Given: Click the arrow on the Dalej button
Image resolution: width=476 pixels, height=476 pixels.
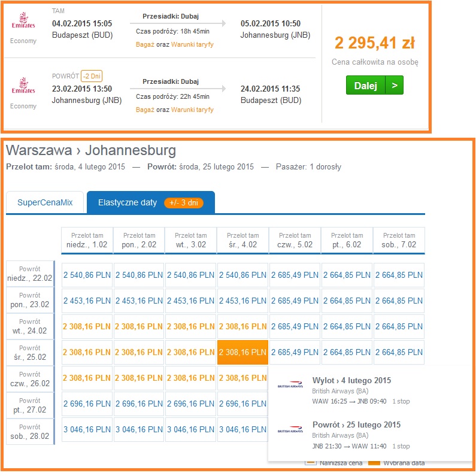Looking at the screenshot, I should [395, 85].
